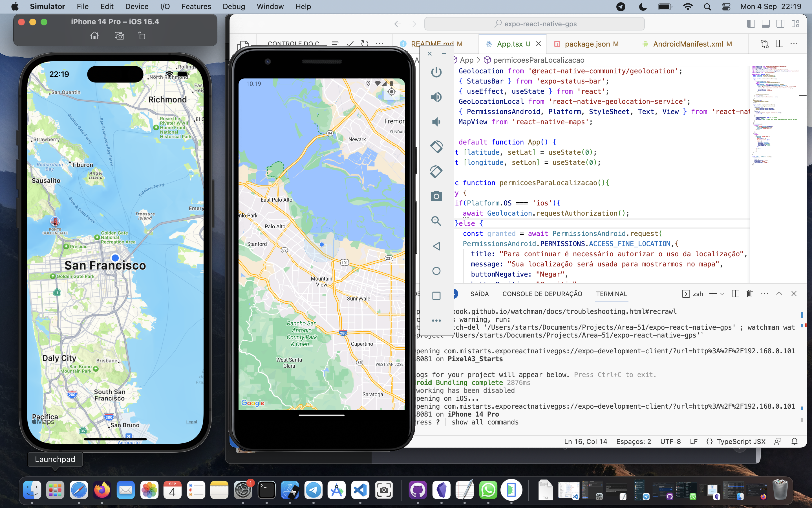
Task: Tap the my-location button on the Android map
Action: coord(392,92)
